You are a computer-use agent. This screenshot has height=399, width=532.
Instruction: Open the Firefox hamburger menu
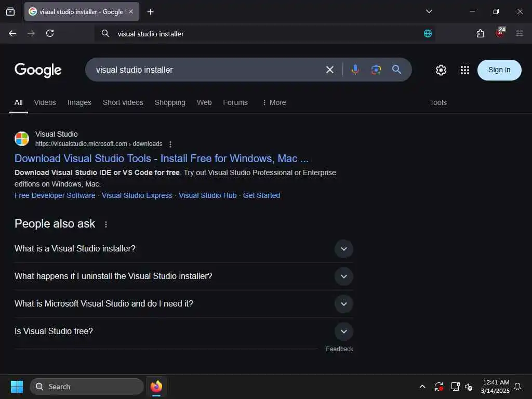point(519,33)
